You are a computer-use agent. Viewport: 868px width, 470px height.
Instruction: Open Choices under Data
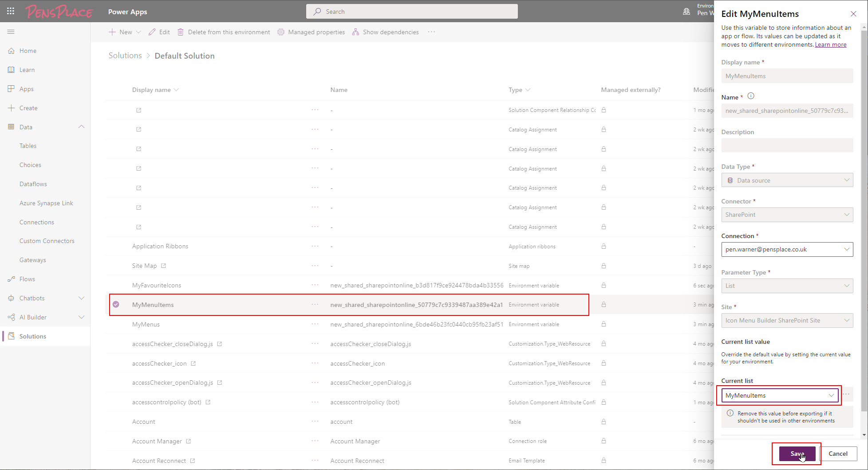pos(30,165)
